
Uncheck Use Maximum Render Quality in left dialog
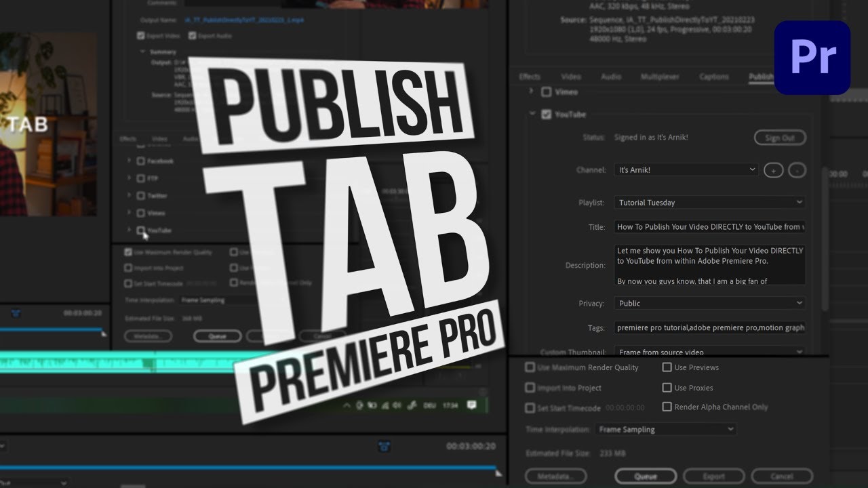coord(128,252)
